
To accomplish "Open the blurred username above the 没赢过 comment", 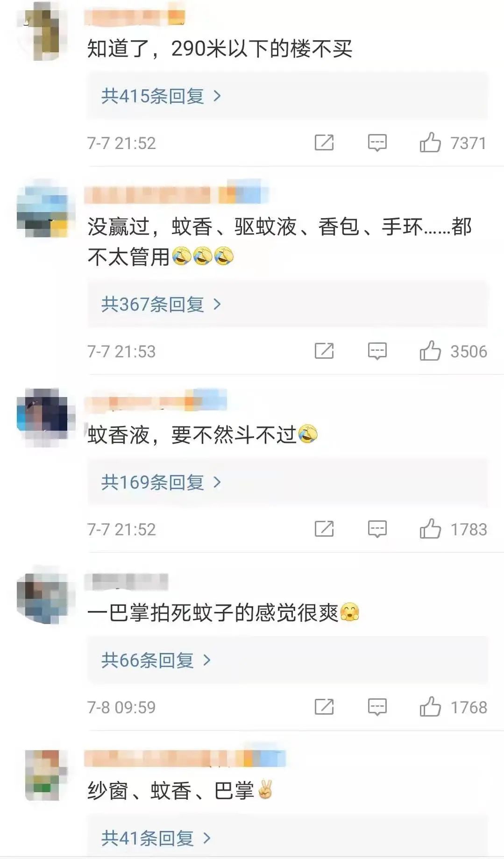I will 177,194.
